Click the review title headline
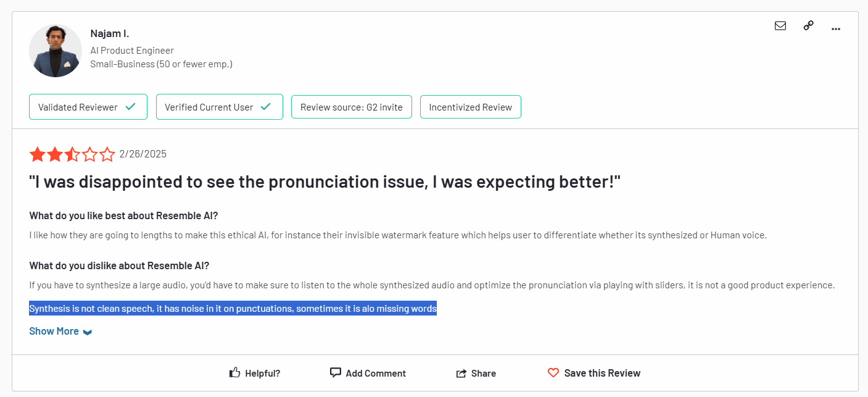The image size is (868, 397). point(324,182)
